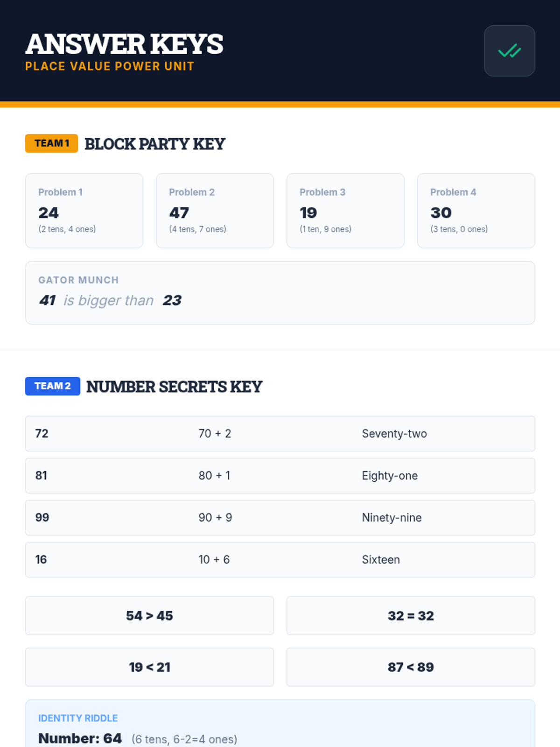The image size is (560, 747).
Task: Open the Problem 4 card showing 30
Action: coord(476,211)
